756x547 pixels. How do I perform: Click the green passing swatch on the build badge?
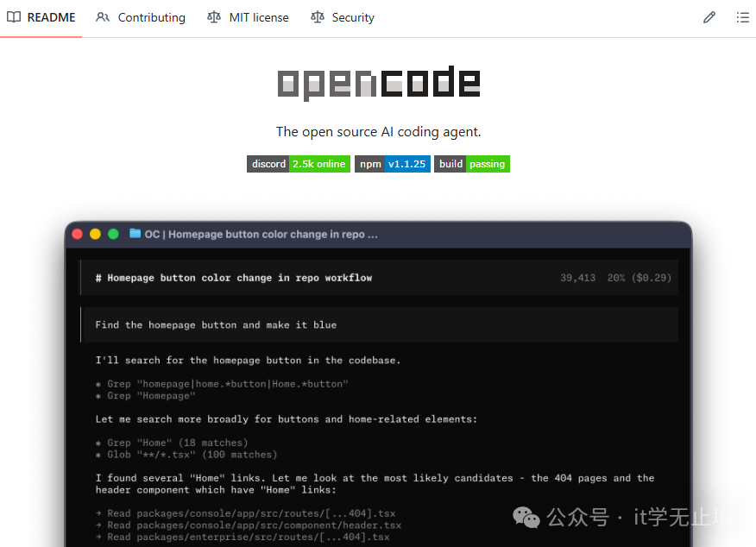[488, 163]
